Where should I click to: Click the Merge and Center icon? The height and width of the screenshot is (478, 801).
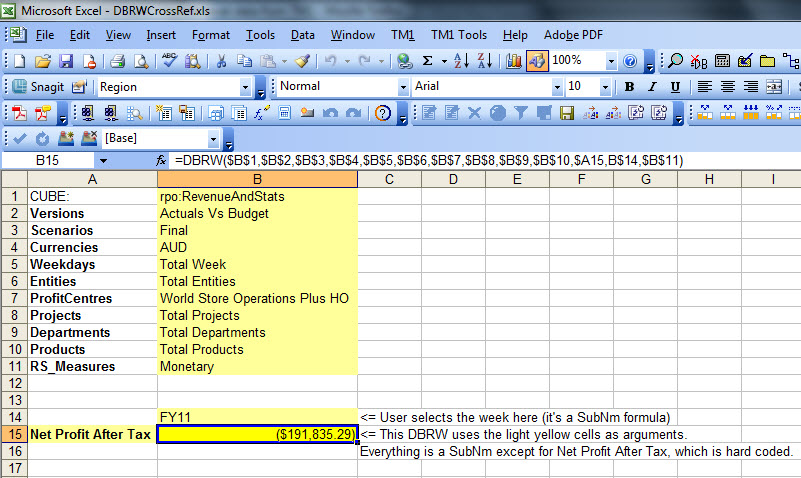[x=774, y=87]
